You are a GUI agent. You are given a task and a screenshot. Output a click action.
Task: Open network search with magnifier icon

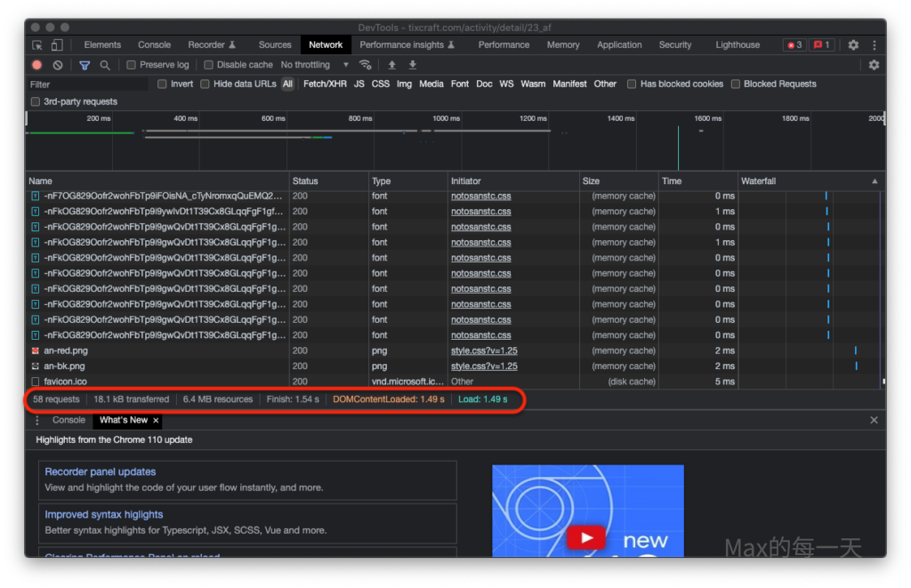105,65
